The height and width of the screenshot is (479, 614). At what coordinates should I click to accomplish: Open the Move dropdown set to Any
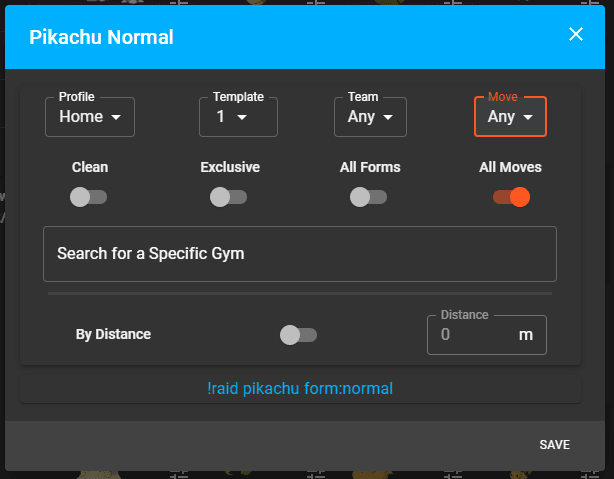click(510, 117)
